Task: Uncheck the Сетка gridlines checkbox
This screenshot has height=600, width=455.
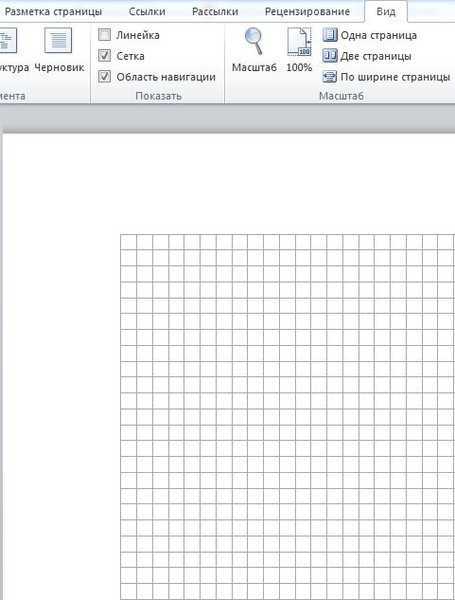Action: (x=104, y=56)
